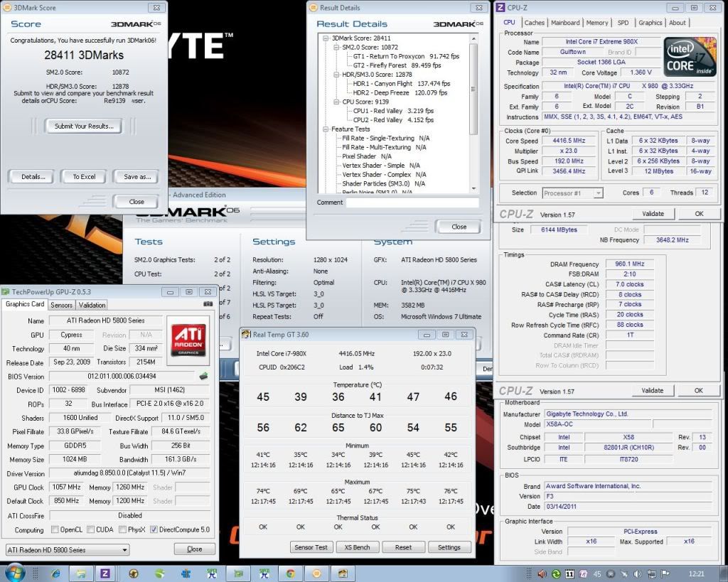Open the SPD tab in CPU-Z
Screen dimensions: 728x582
pos(623,23)
